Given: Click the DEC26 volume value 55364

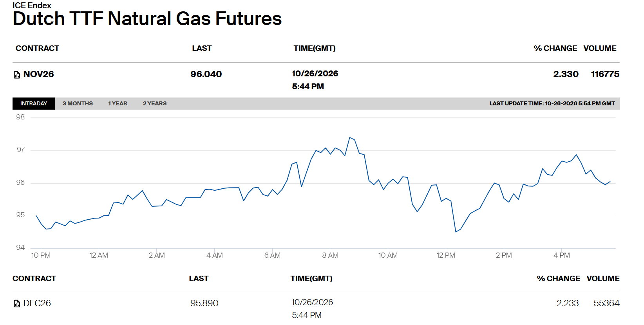Looking at the screenshot, I should [606, 303].
